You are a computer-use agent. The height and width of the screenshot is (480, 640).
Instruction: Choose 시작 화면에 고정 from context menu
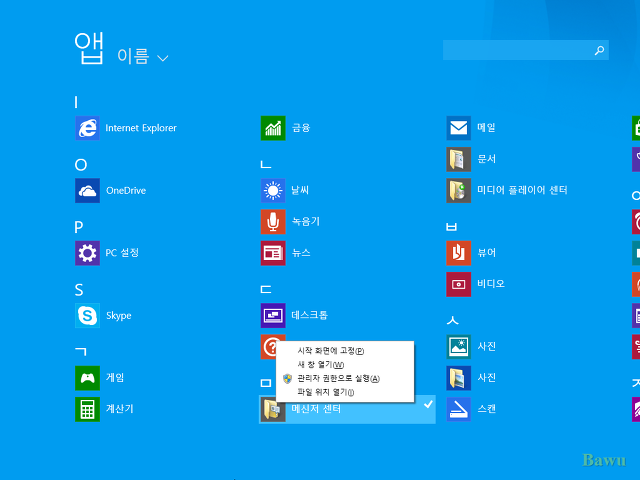(345, 351)
